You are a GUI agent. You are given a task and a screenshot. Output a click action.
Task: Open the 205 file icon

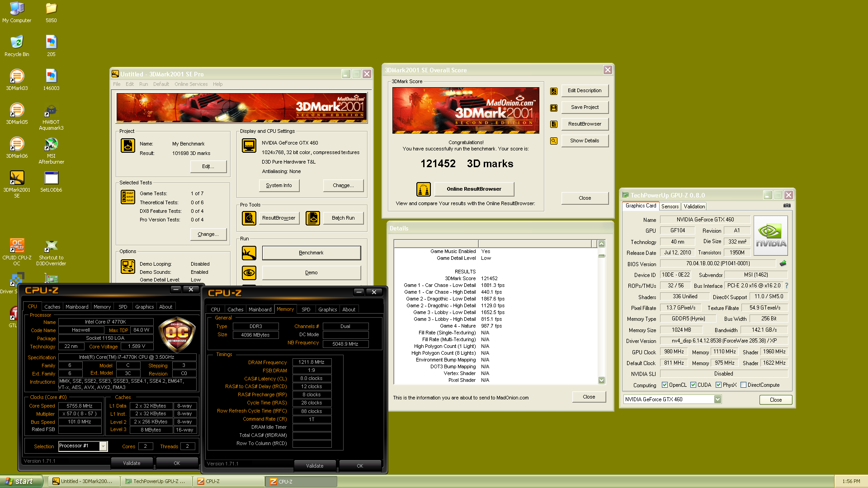click(x=51, y=46)
